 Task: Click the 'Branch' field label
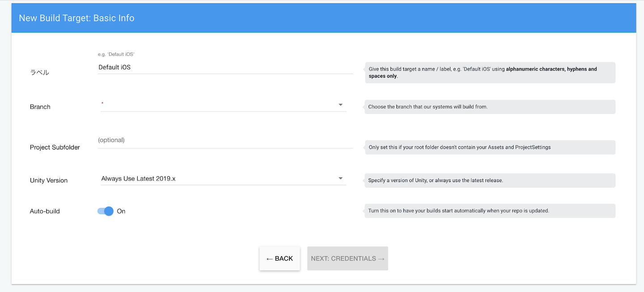(x=40, y=107)
